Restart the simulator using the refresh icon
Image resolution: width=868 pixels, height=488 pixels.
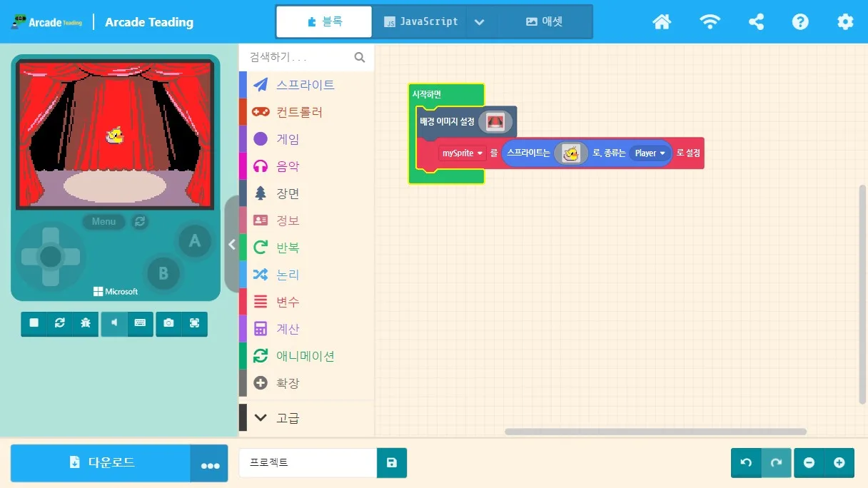60,323
